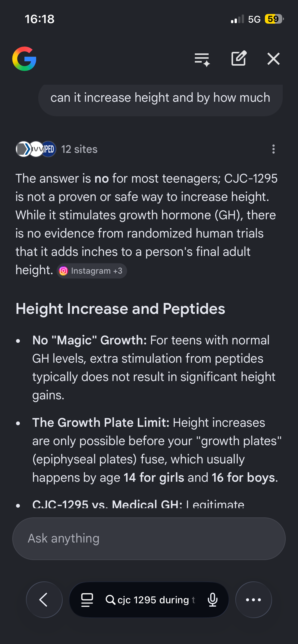This screenshot has width=298, height=644.
Task: Open AI Mode history list icon
Action: (202, 59)
